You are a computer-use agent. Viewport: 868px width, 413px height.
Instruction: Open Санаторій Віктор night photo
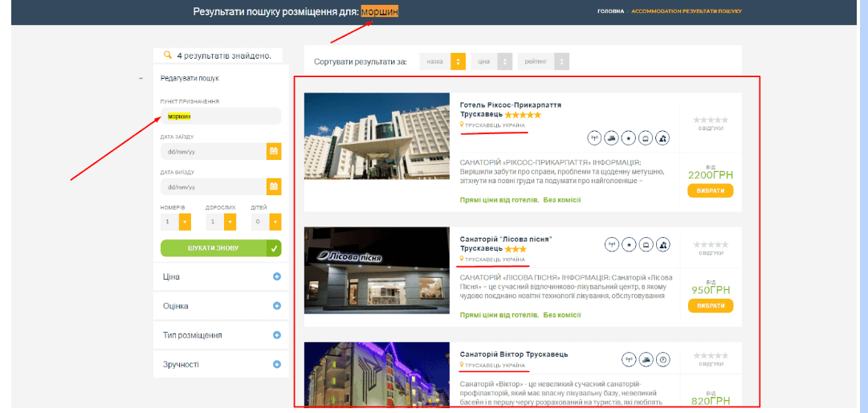377,374
